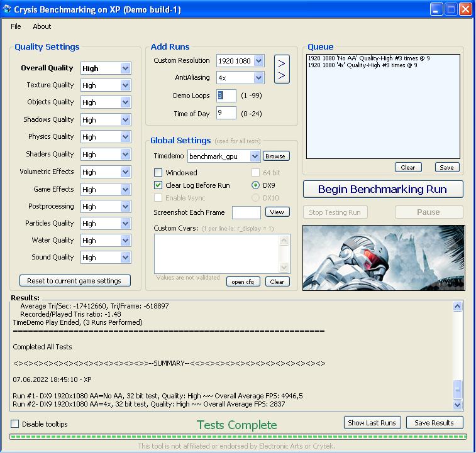Uncheck Clear Log Before Run
The width and height of the screenshot is (476, 453).
point(158,185)
